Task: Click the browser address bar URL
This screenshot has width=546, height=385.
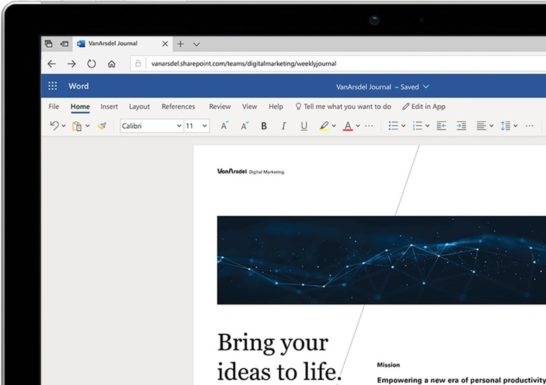Action: coord(244,64)
